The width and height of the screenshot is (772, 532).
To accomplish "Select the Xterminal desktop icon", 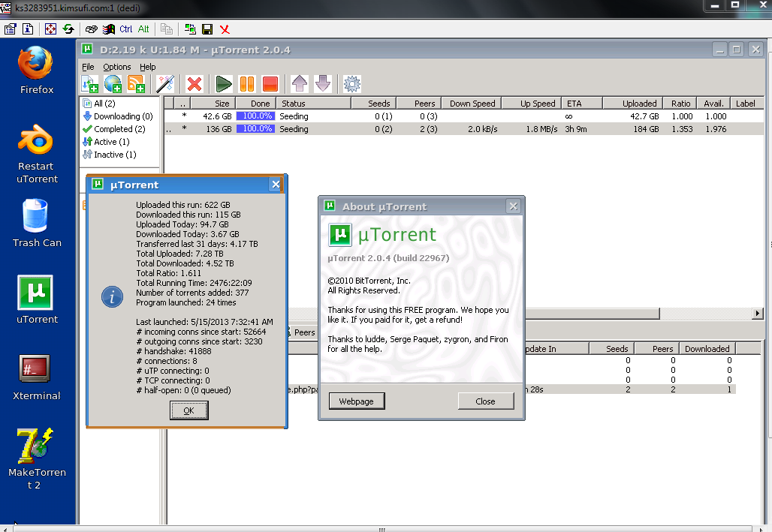I will coord(37,377).
